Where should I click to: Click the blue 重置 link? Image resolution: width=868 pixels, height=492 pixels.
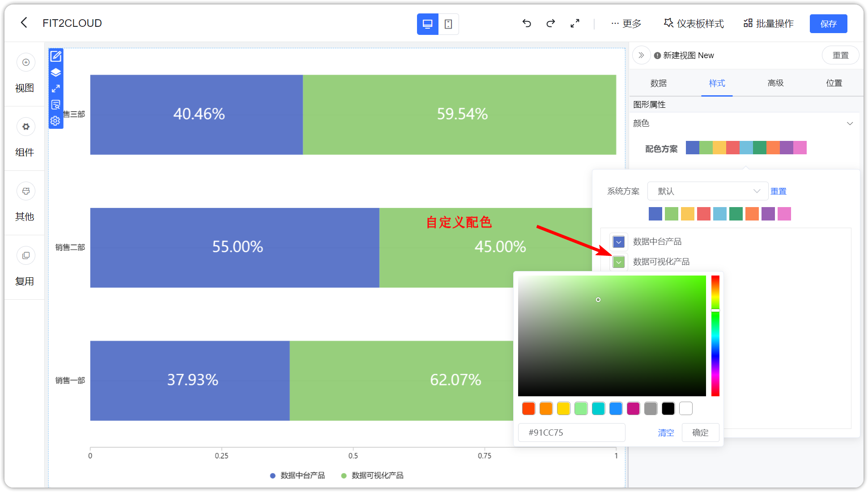click(778, 191)
